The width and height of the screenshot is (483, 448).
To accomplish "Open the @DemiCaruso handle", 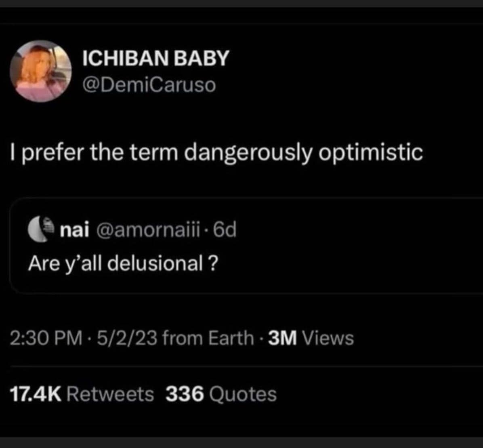I will (149, 85).
